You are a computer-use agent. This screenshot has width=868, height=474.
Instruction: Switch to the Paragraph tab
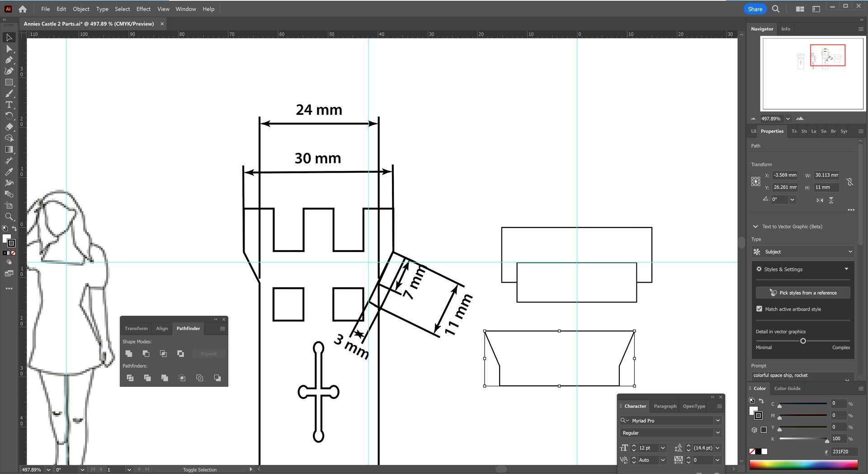(665, 406)
